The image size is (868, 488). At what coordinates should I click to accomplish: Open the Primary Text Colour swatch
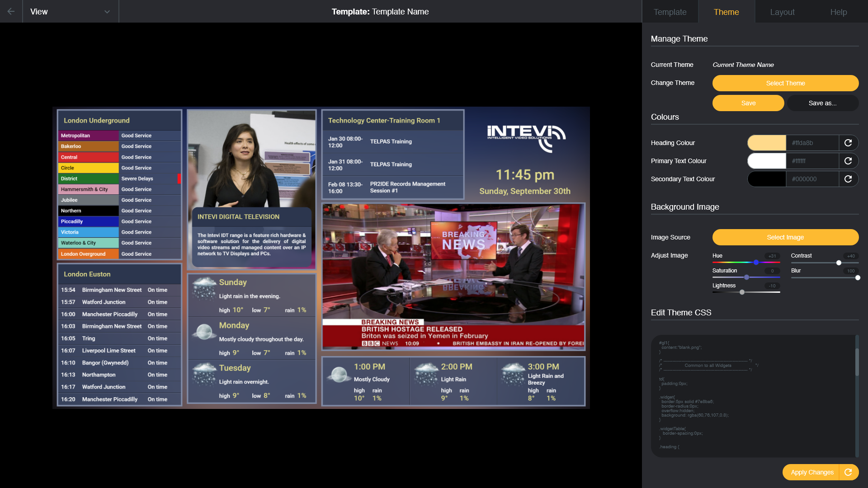pos(767,161)
